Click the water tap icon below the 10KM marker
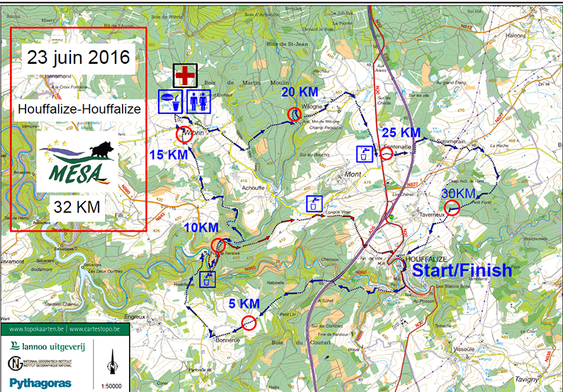Screen dimensions: 563x392 (x=208, y=279)
